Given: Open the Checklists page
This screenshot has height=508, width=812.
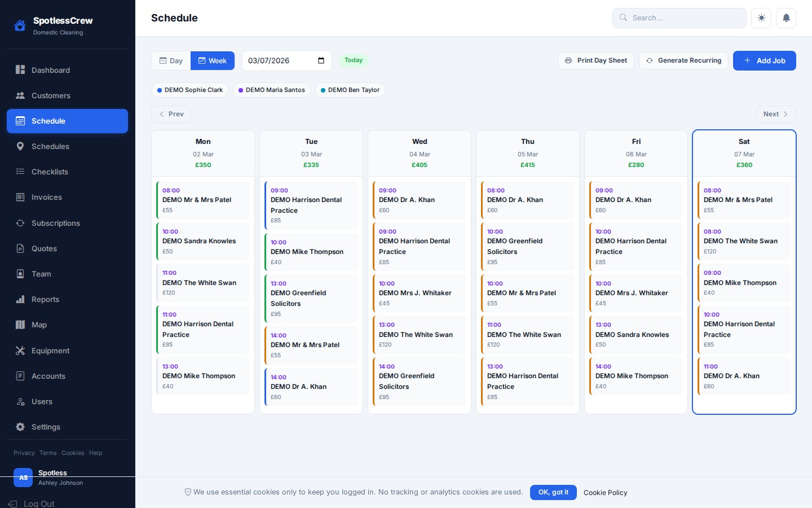Looking at the screenshot, I should [50, 172].
